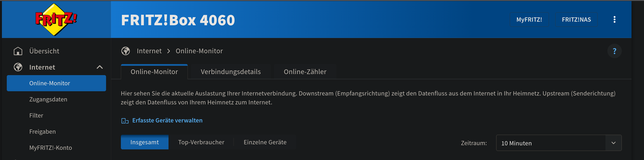Open the Erfasste Geräte verwalten link
The image size is (644, 160).
coord(167,121)
